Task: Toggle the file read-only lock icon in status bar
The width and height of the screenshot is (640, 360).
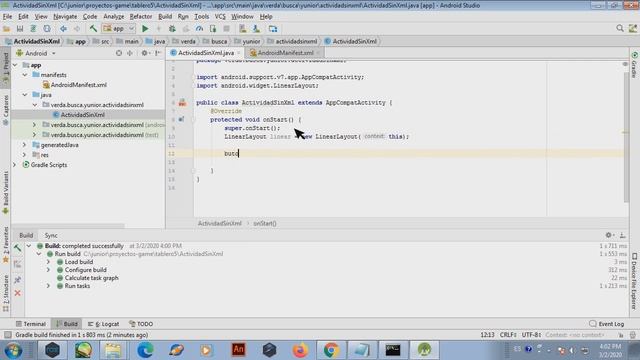Action: click(620, 335)
